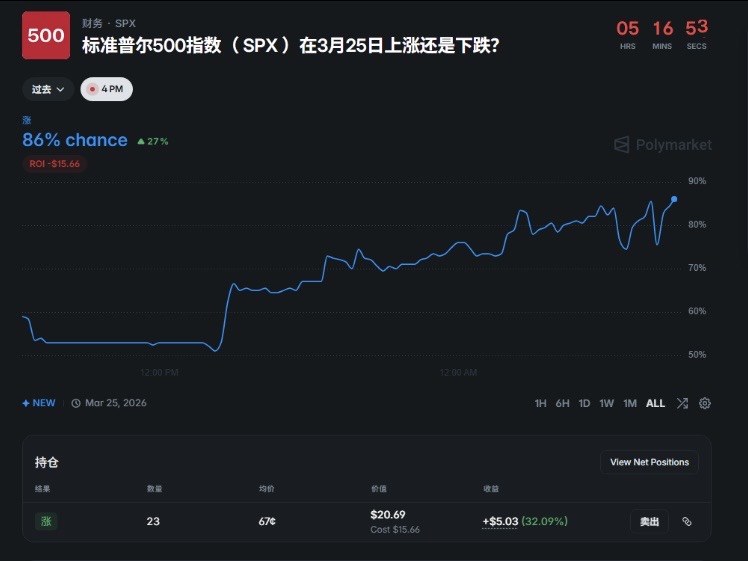Switch chart range to 1H
748x561 pixels.
coord(540,403)
